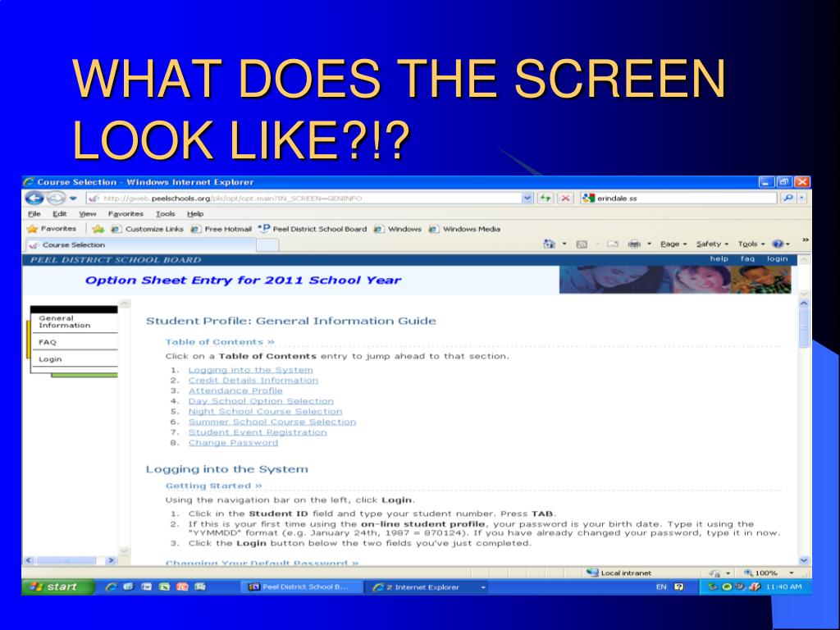Click the browser Forward arrow button
The width and height of the screenshot is (840, 630).
(x=56, y=199)
